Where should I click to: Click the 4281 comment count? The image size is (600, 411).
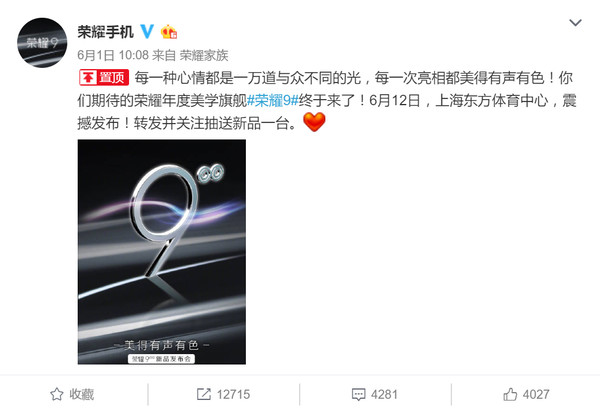(x=384, y=395)
